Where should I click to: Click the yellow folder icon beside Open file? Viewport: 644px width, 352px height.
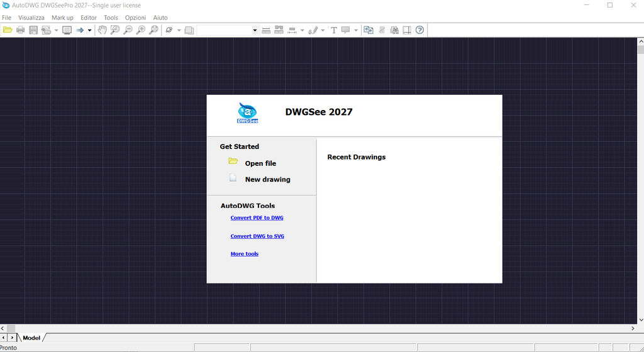(x=233, y=162)
